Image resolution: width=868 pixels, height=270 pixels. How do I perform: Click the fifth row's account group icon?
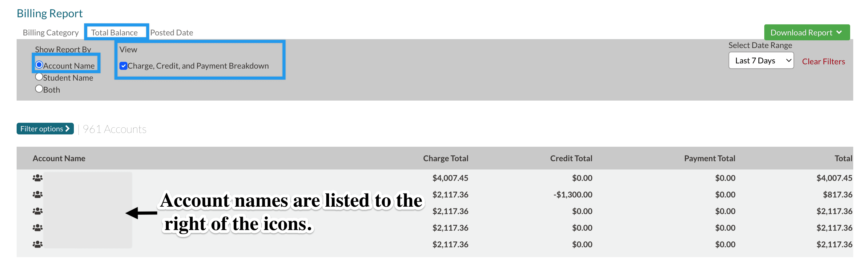[38, 244]
